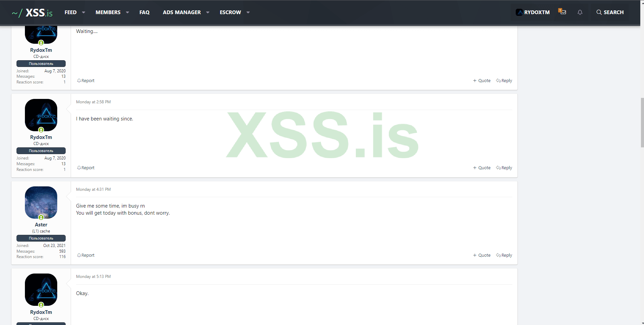Open the inbox envelope icon

563,12
